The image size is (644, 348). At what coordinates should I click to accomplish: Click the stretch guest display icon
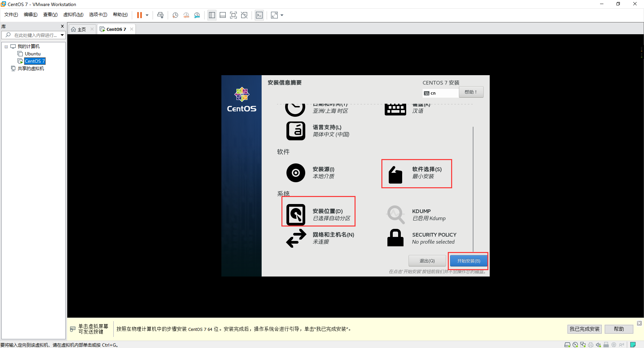[274, 15]
